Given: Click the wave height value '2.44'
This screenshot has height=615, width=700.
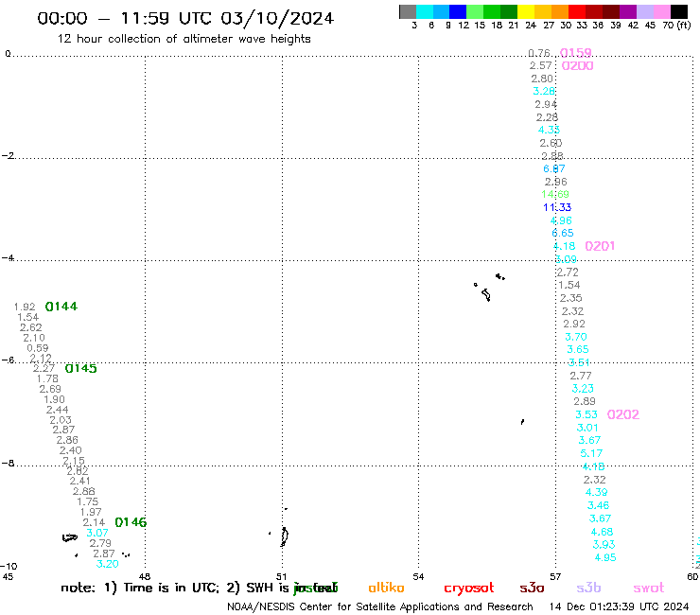Looking at the screenshot, I should tap(57, 410).
